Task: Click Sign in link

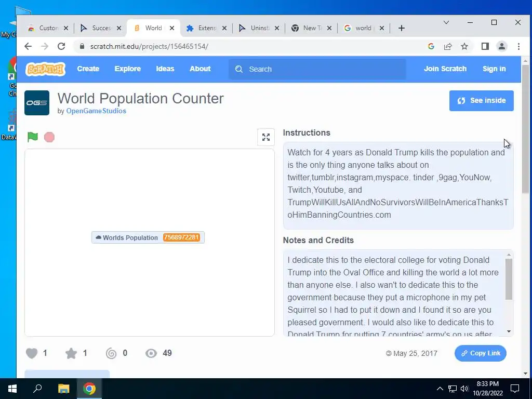Action: 495,69
